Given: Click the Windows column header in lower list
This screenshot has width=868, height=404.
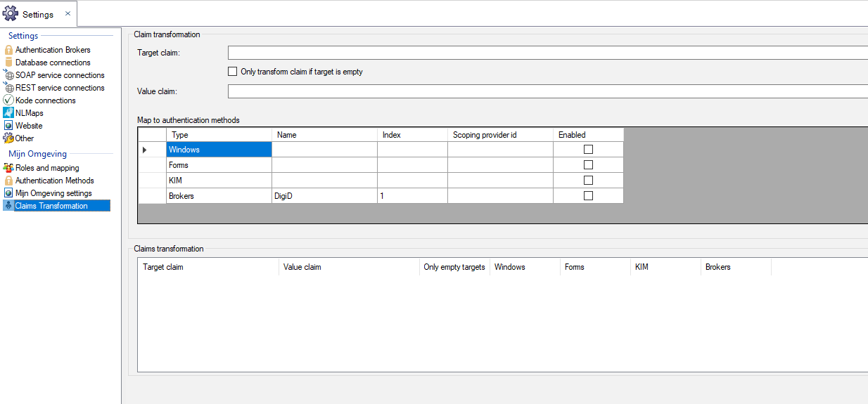Looking at the screenshot, I should click(x=525, y=267).
